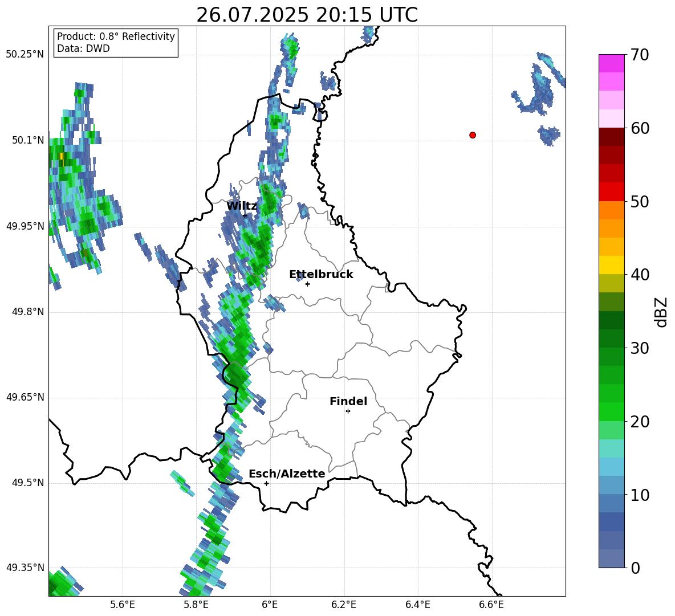Click the 50.25°N latitude label

25,55
